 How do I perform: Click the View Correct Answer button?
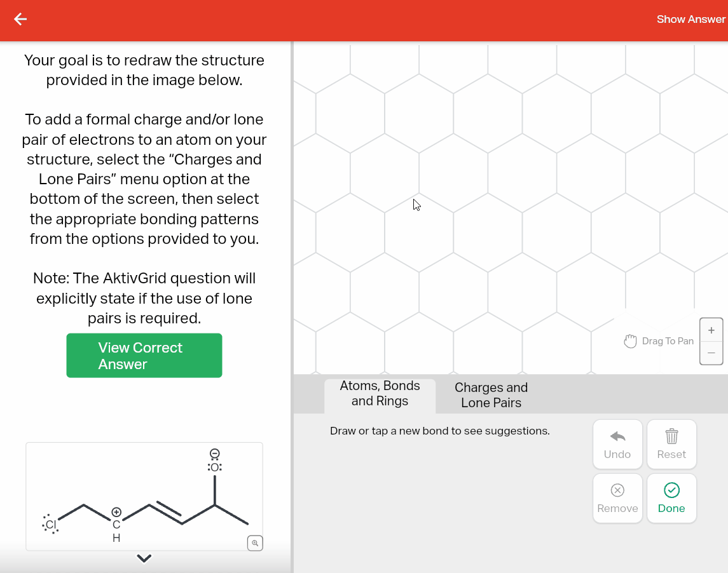tap(144, 355)
